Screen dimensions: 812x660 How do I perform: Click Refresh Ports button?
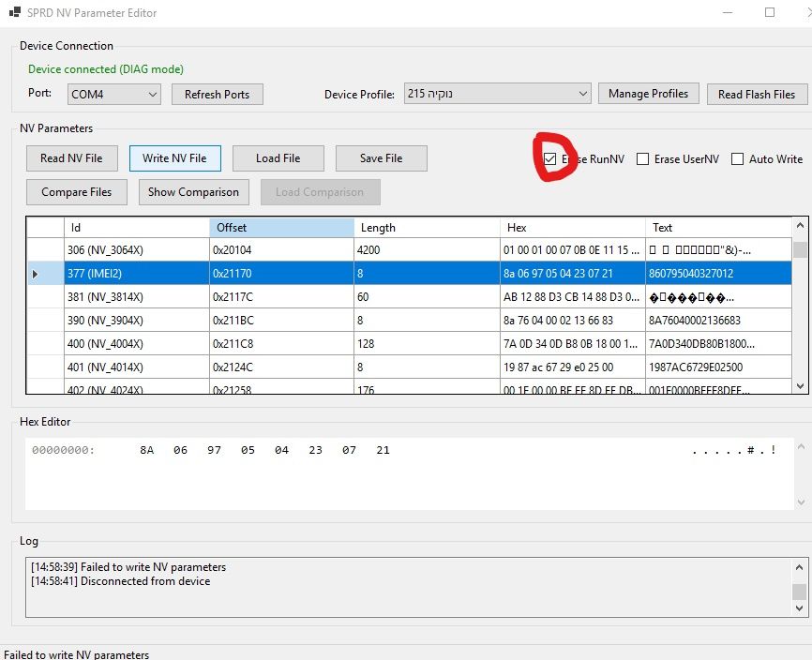217,95
